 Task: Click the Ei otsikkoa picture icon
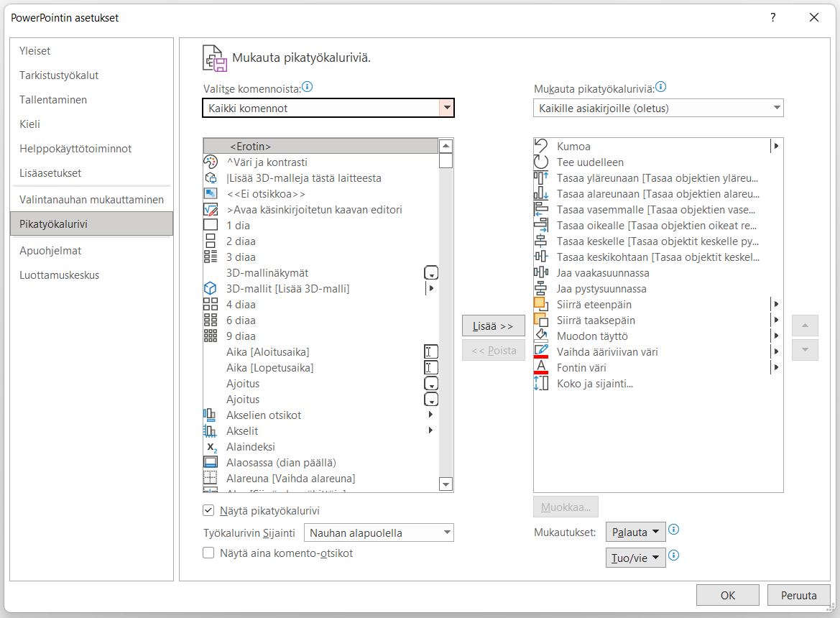coord(211,193)
